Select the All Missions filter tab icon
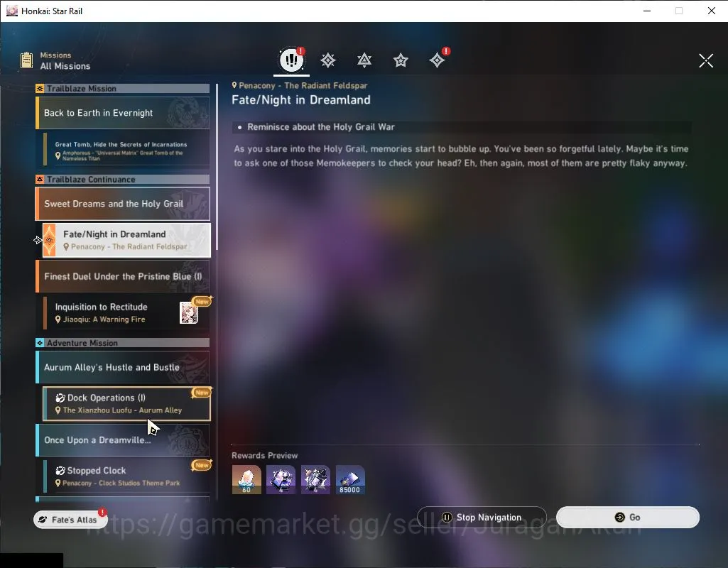The width and height of the screenshot is (728, 568). 292,60
